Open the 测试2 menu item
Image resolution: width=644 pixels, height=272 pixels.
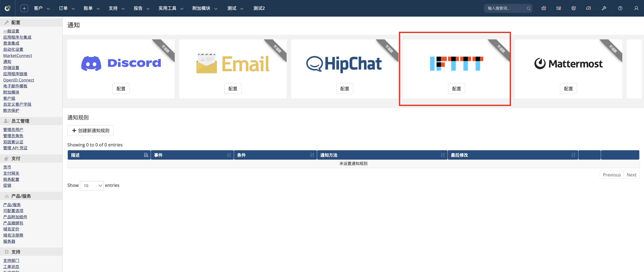259,8
